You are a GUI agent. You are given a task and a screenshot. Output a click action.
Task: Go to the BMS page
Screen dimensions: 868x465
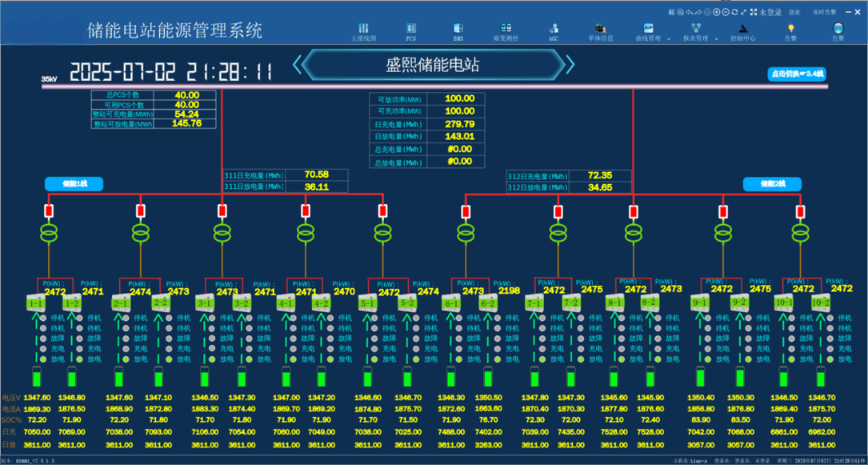pyautogui.click(x=458, y=31)
